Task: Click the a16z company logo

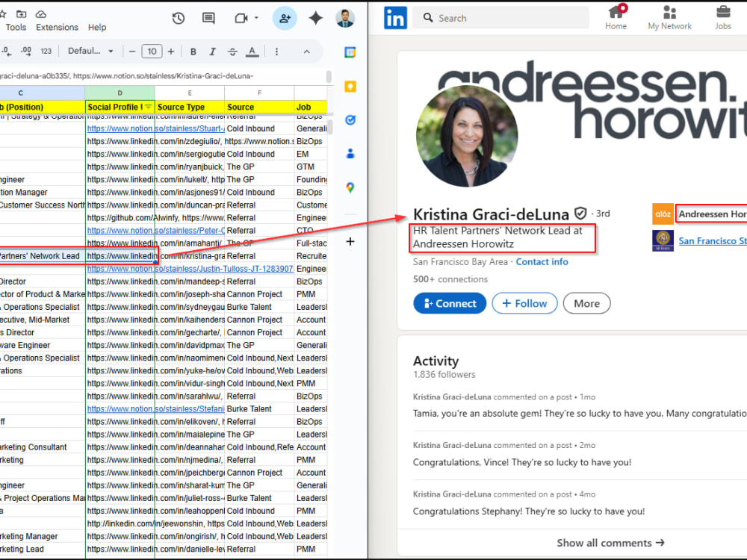Action: click(x=663, y=214)
